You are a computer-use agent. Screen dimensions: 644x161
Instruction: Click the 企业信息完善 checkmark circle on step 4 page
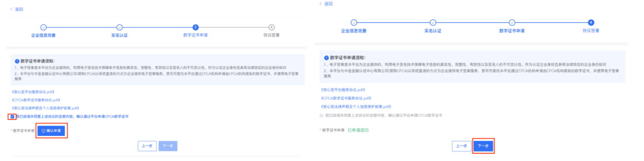pos(353,23)
